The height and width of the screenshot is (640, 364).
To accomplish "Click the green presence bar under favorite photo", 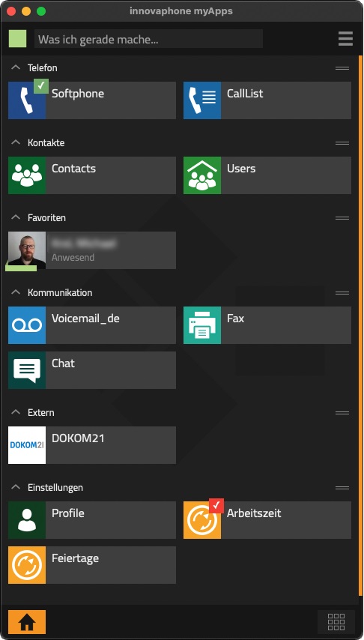I will 21,268.
